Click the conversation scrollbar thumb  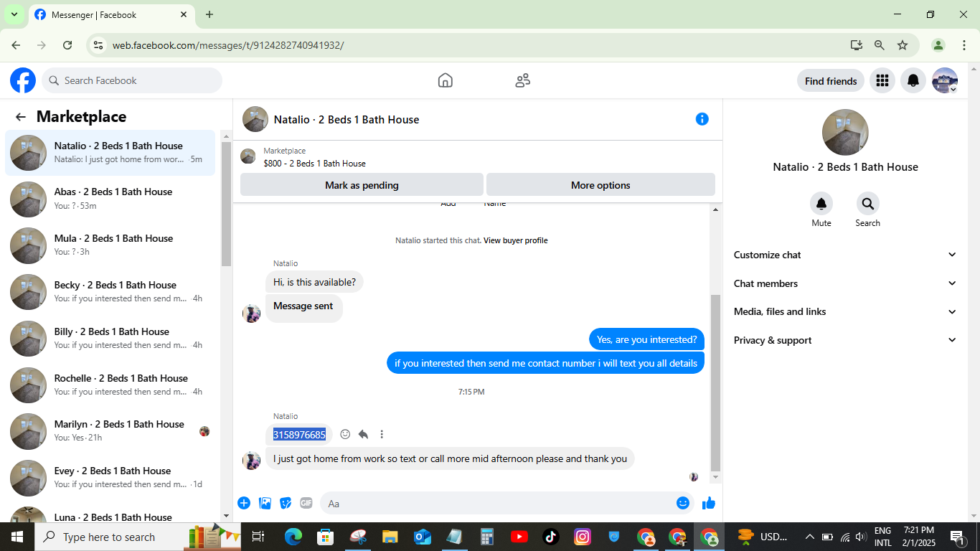715,382
